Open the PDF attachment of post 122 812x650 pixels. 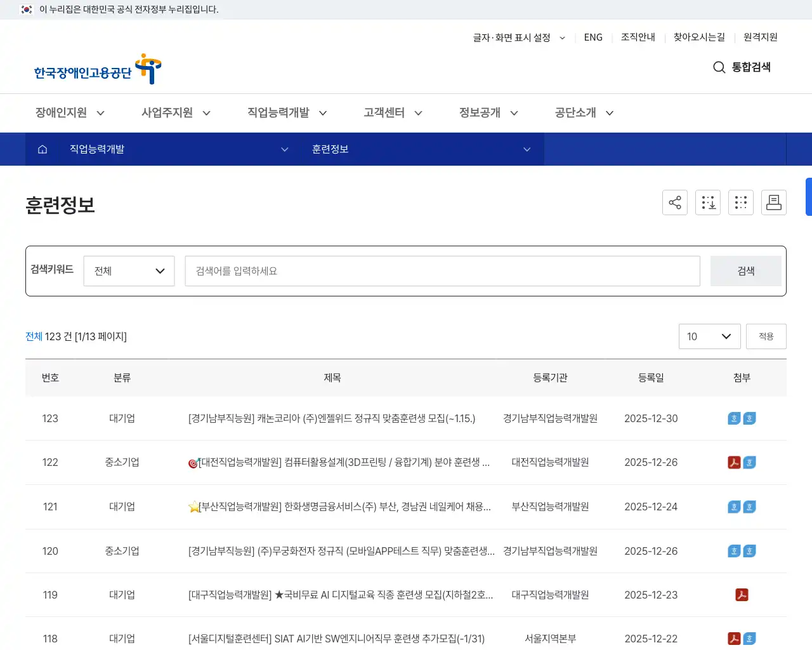point(733,463)
